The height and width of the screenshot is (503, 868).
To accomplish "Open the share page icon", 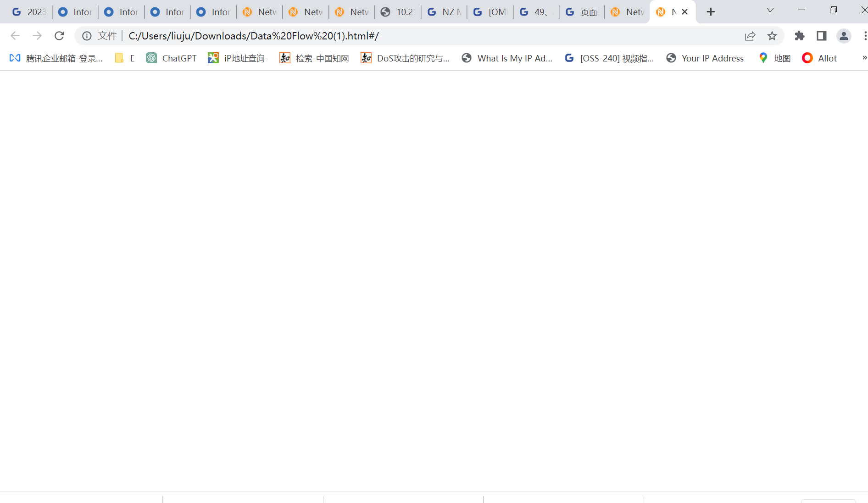I will pos(750,36).
